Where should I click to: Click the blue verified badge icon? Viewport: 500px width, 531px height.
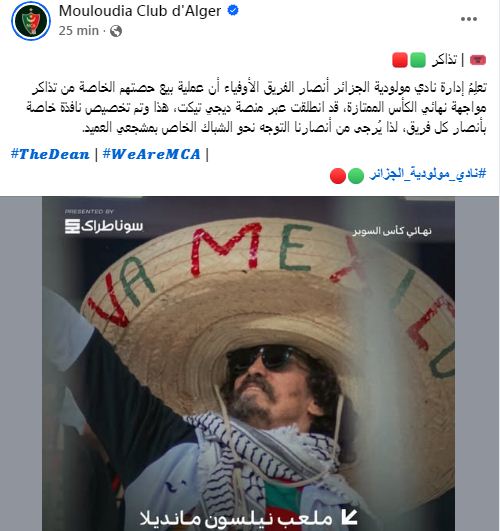(x=233, y=10)
